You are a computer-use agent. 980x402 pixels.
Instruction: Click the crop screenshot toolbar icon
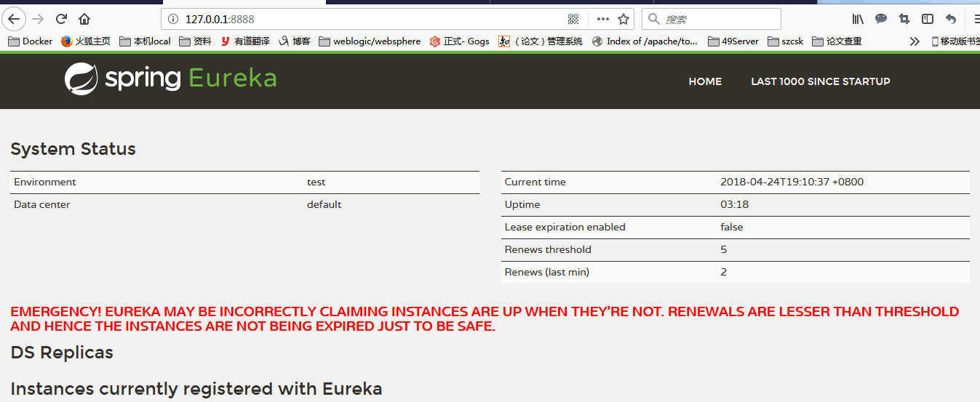904,19
